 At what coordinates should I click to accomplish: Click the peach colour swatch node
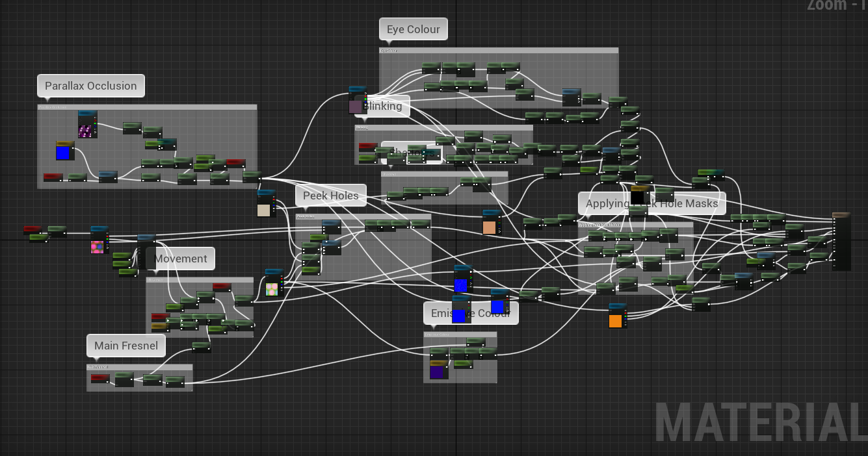[492, 223]
